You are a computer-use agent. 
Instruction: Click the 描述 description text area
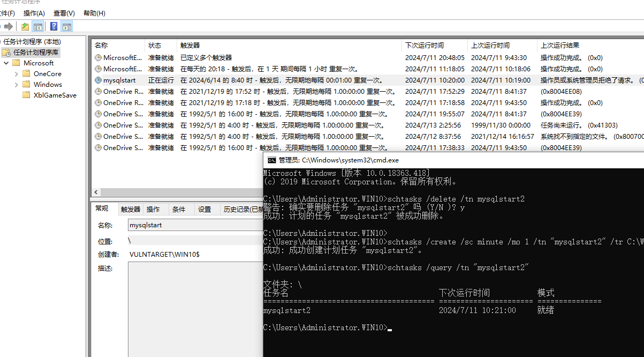coord(195,309)
